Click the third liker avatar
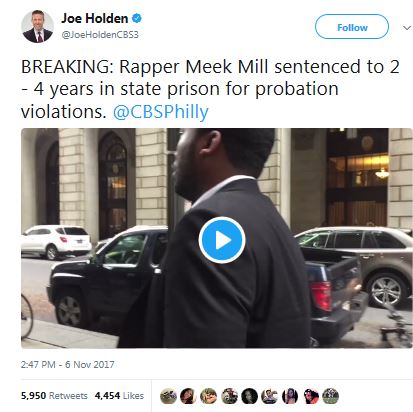The height and width of the screenshot is (412, 413). [x=209, y=396]
